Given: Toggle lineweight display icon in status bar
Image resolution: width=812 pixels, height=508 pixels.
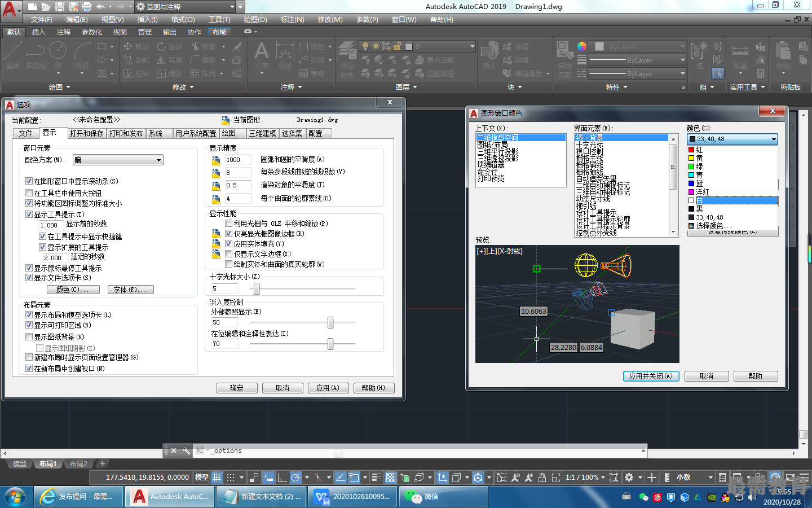Looking at the screenshot, I should [376, 478].
